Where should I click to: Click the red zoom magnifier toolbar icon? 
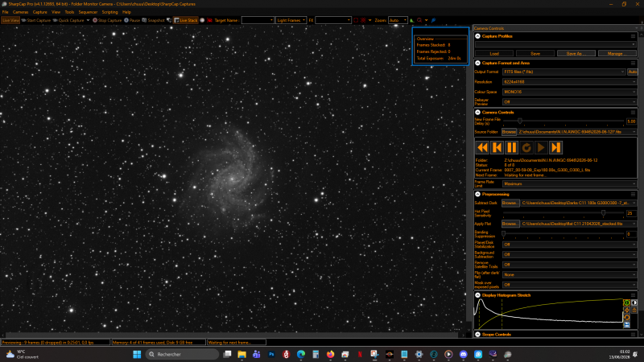point(419,20)
